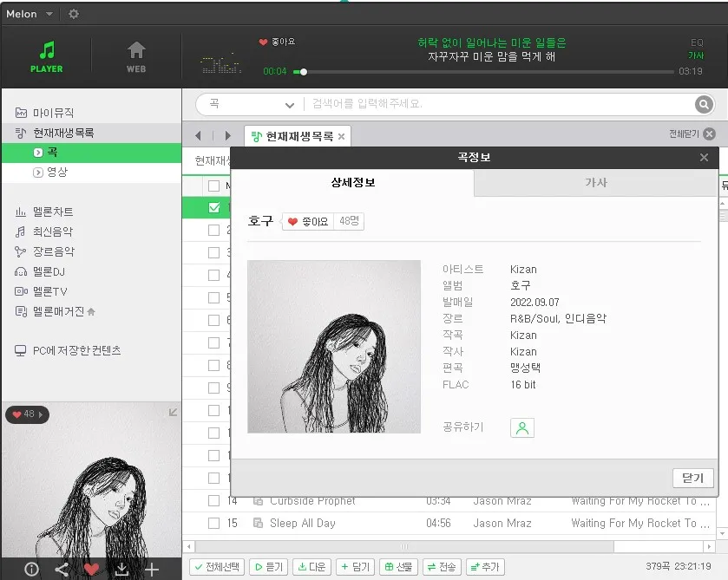Switch to the WEB home view

pyautogui.click(x=136, y=56)
